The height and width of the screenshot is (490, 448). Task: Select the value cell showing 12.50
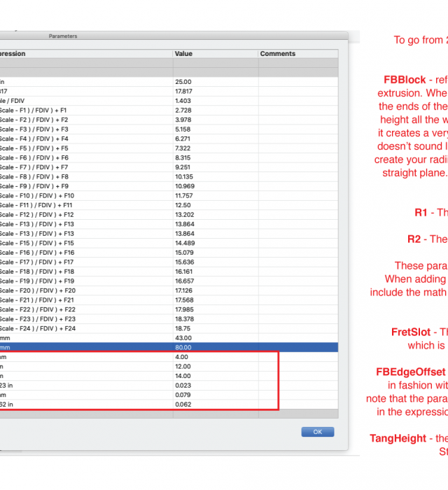(x=215, y=205)
